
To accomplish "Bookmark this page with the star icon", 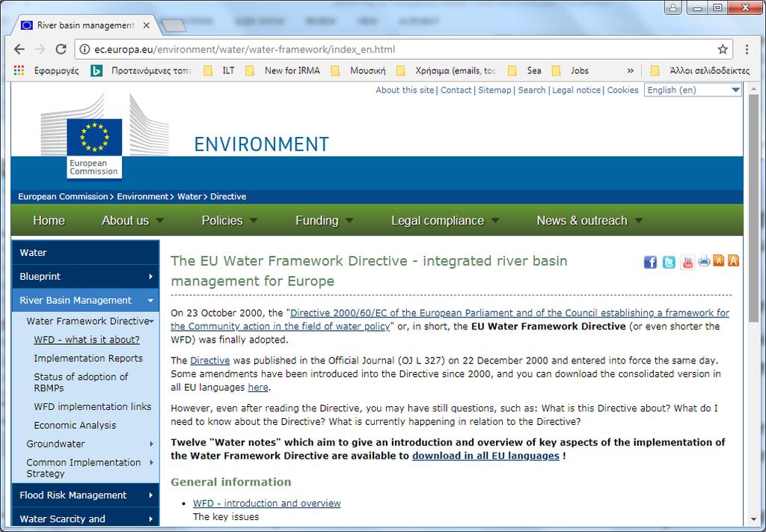I will point(723,49).
